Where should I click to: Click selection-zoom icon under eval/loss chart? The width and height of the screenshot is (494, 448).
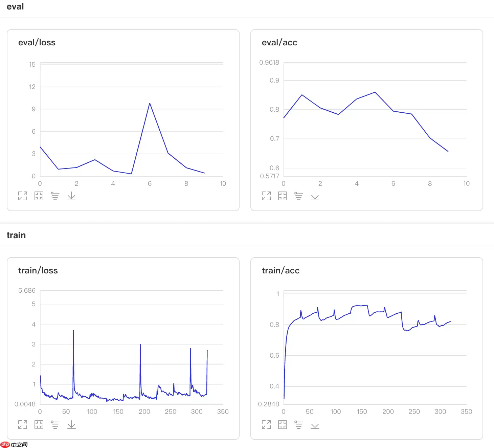pos(39,196)
